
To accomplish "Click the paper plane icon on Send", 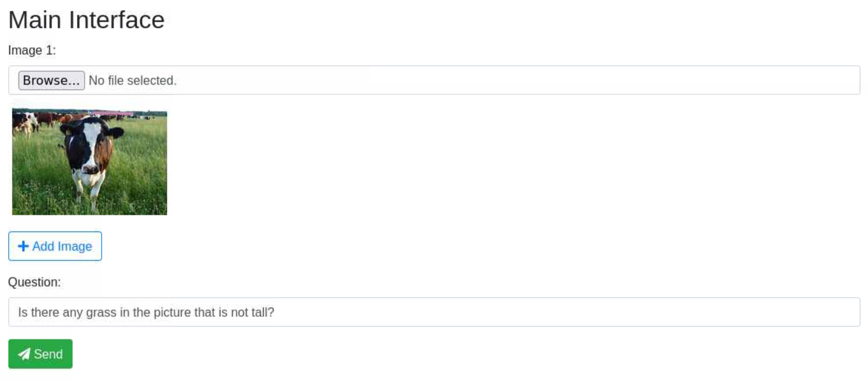I will coord(24,354).
